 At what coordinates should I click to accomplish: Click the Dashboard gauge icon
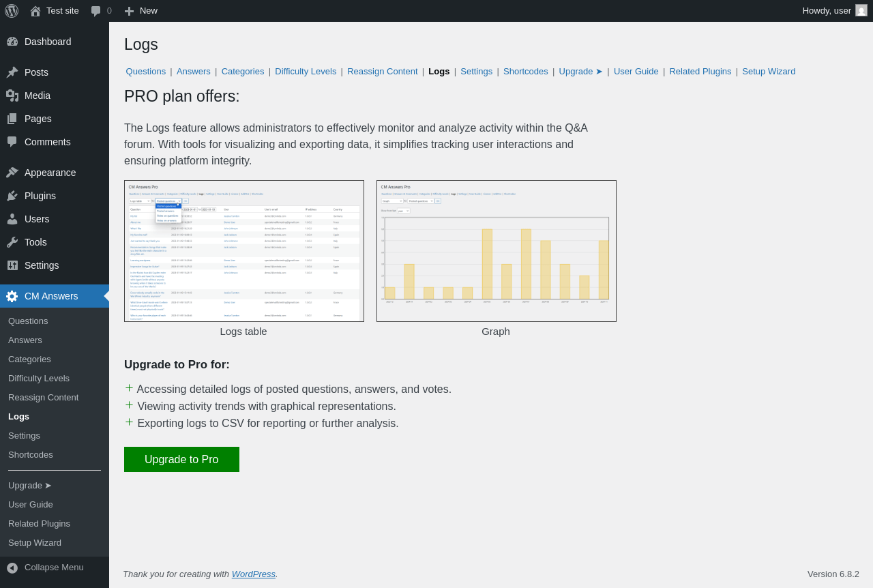12,42
